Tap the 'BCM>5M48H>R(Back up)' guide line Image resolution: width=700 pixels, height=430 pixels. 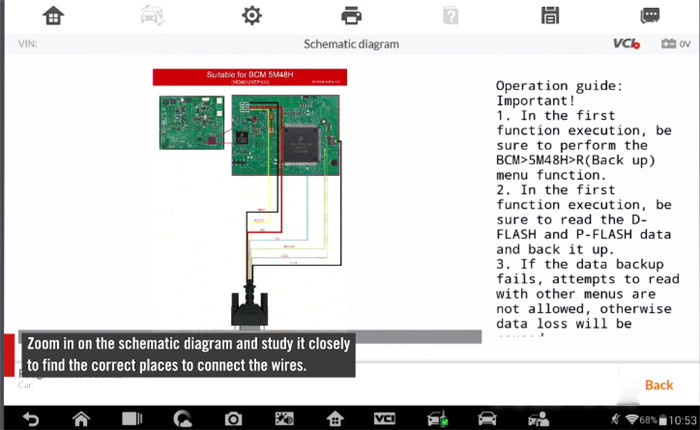point(575,160)
